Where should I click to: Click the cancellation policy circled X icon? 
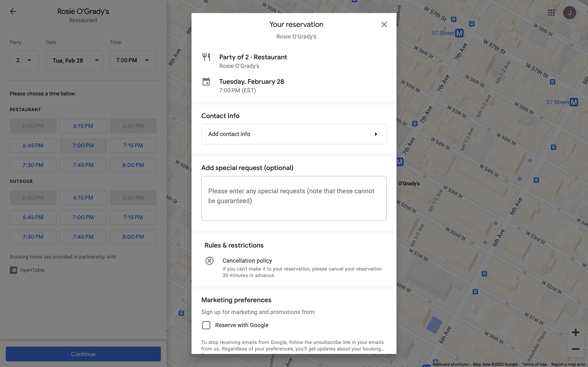(x=209, y=261)
